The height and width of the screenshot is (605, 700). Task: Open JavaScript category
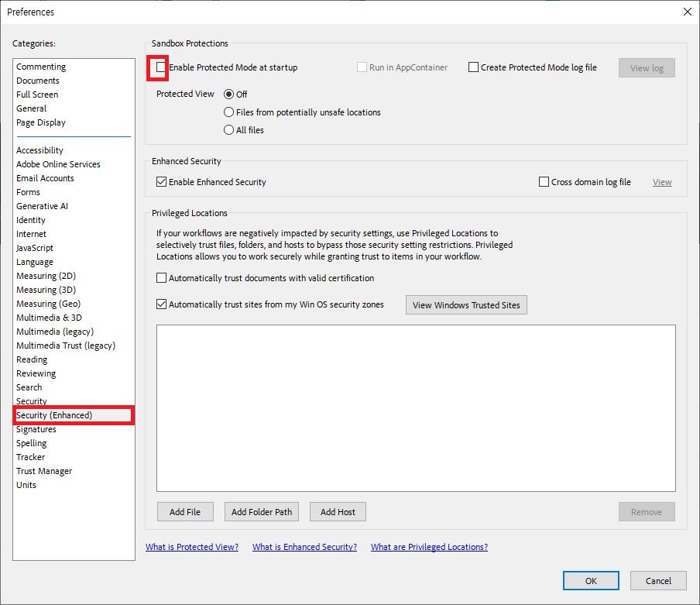coord(35,248)
